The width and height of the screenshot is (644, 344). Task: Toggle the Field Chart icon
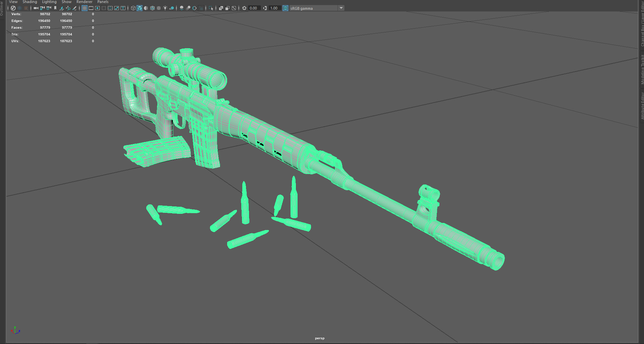click(110, 8)
